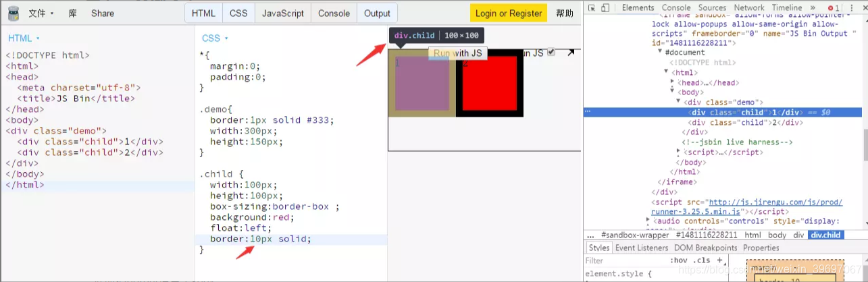Open the Event Listeners tab
Image resolution: width=868 pixels, height=282 pixels.
[x=642, y=248]
